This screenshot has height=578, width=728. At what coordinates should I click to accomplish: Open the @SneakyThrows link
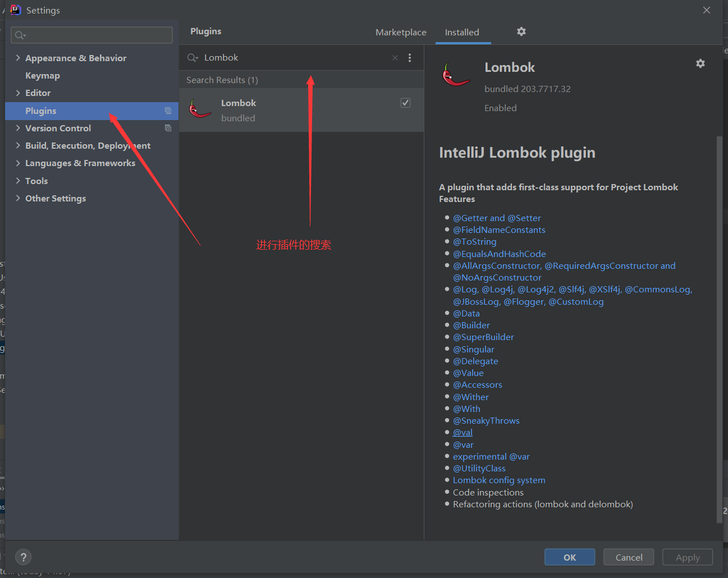(486, 420)
